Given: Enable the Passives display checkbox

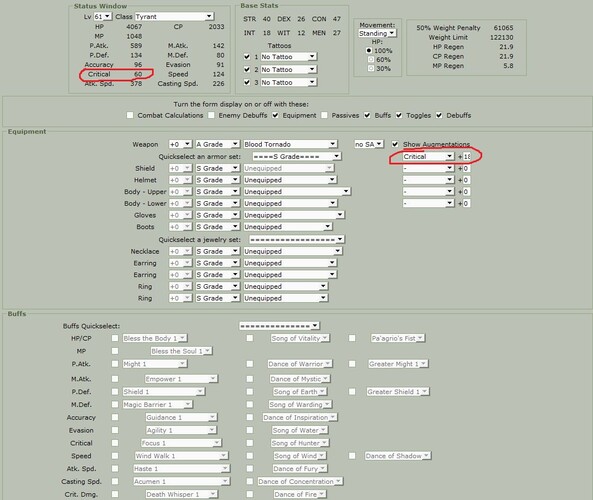Looking at the screenshot, I should (324, 115).
